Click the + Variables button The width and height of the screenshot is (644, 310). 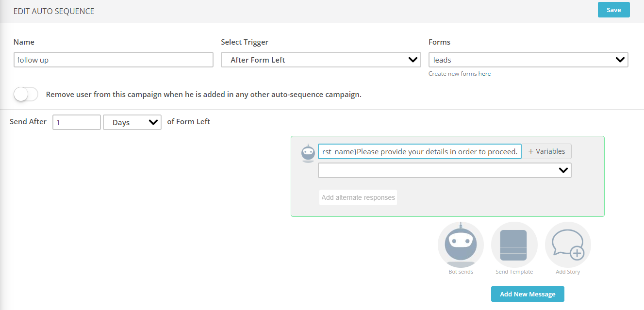pos(546,151)
